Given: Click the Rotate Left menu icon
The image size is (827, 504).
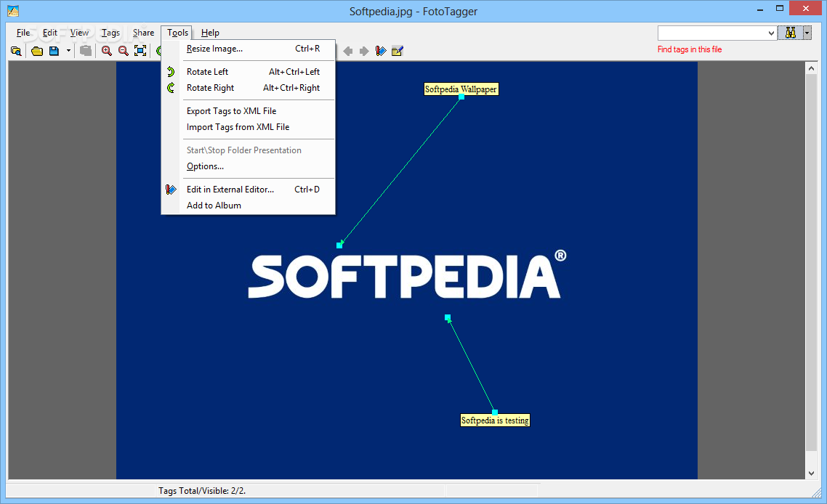Looking at the screenshot, I should tap(170, 72).
